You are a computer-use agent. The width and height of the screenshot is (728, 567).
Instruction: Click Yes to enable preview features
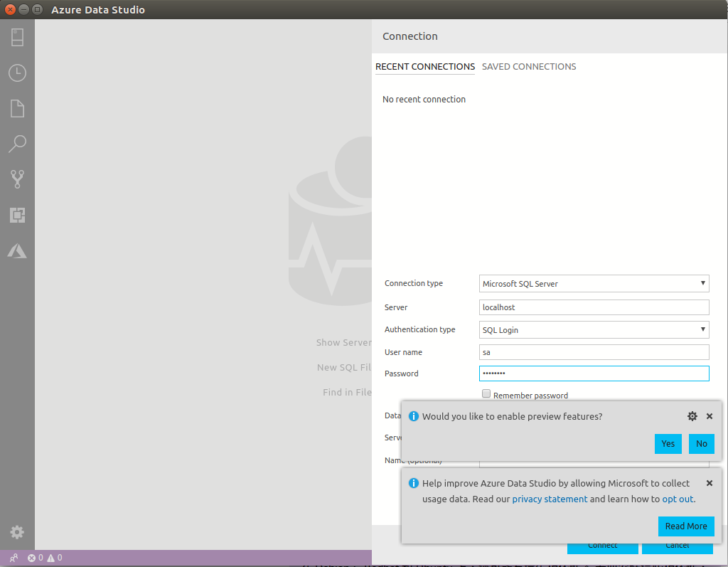coord(668,443)
